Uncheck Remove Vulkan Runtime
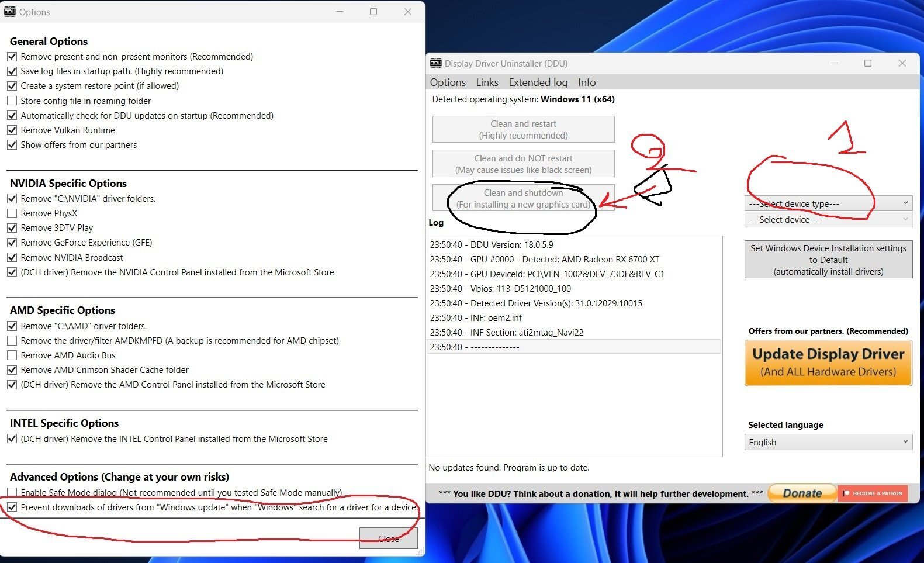 (12, 130)
